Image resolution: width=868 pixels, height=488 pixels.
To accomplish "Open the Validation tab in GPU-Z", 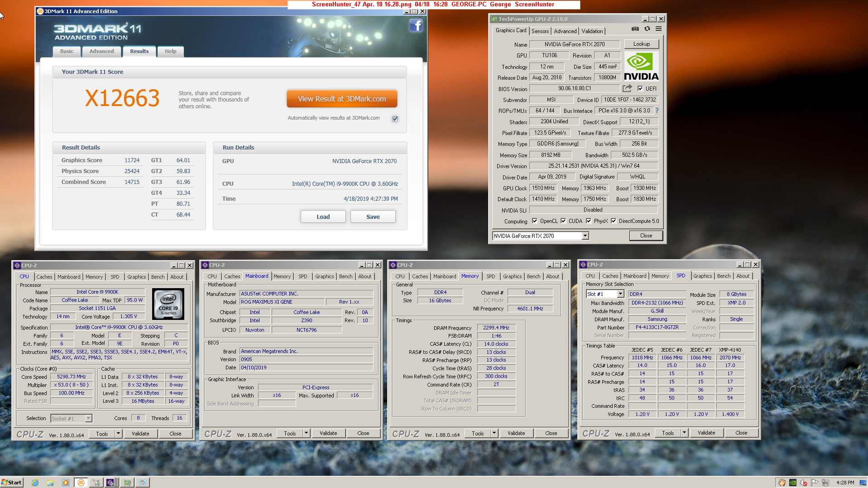I will 592,31.
